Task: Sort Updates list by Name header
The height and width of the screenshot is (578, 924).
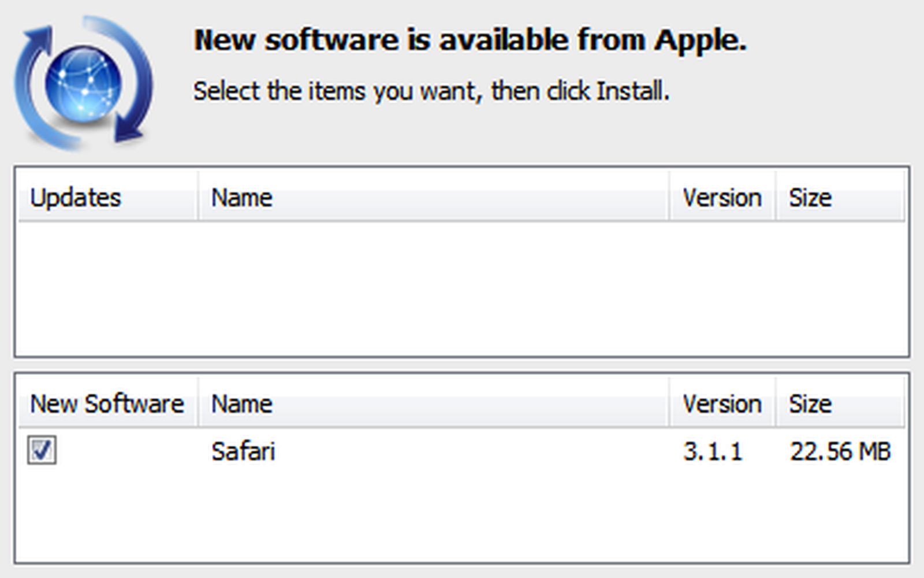Action: pos(241,198)
